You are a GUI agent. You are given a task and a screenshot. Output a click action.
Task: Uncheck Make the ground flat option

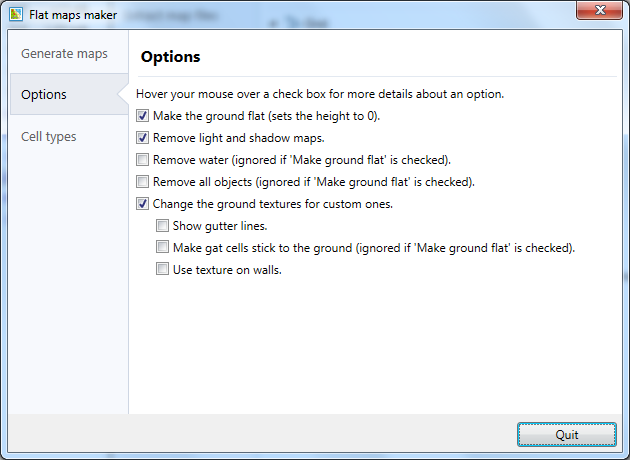click(x=142, y=116)
